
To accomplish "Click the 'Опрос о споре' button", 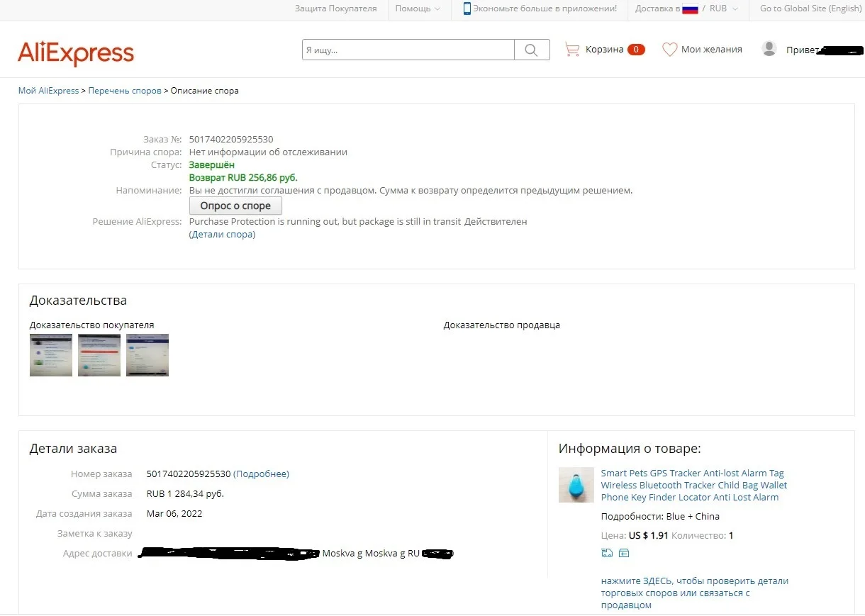I will tap(235, 206).
